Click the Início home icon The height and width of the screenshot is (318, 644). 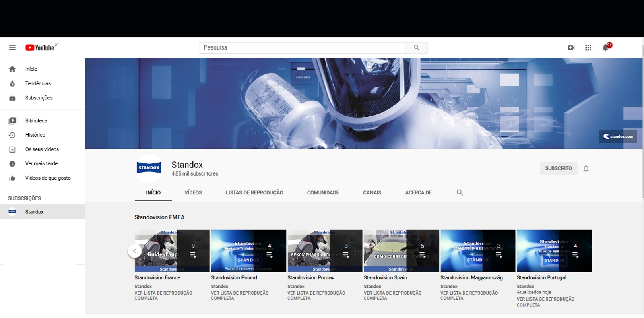coord(12,69)
